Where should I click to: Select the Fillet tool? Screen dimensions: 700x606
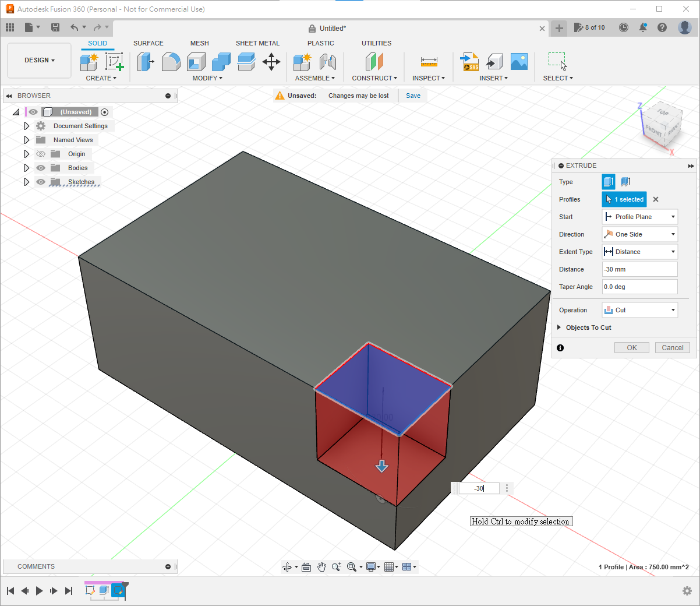[171, 61]
